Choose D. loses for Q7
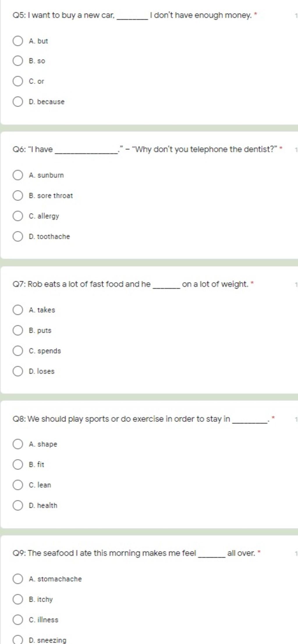The image size is (298, 644). point(18,371)
